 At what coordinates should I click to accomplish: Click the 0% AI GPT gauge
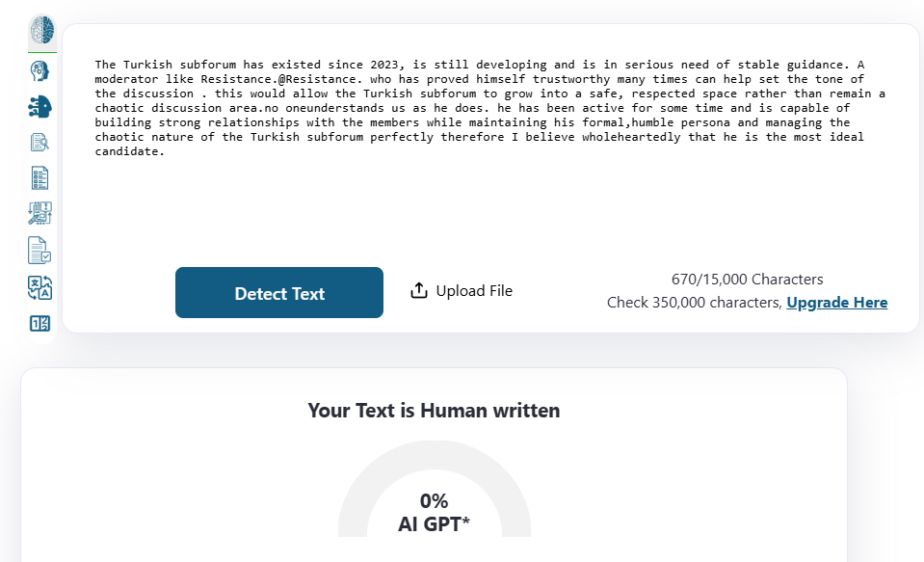click(x=435, y=512)
